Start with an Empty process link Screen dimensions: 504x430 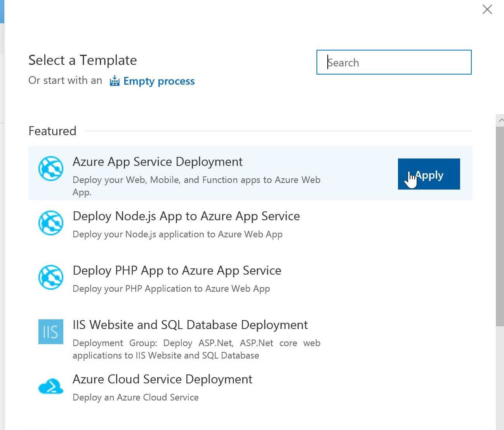pos(159,81)
